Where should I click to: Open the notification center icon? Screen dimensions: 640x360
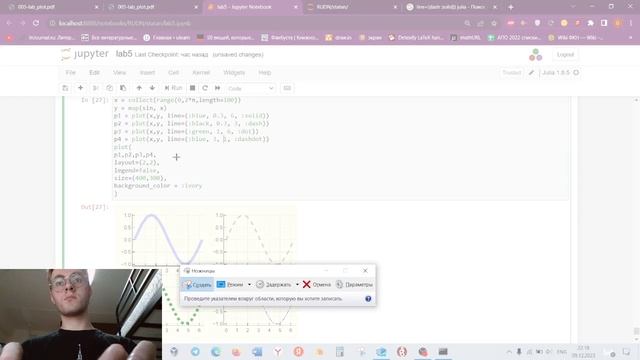pyautogui.click(x=626, y=351)
